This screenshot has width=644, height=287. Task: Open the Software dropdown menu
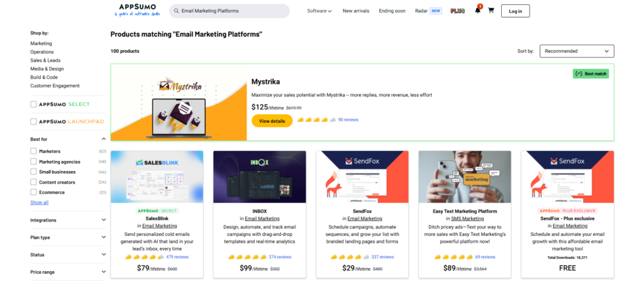[x=319, y=11]
